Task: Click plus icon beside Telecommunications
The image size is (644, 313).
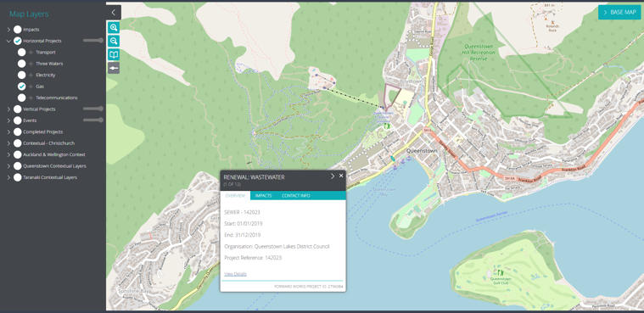Action: 31,98
